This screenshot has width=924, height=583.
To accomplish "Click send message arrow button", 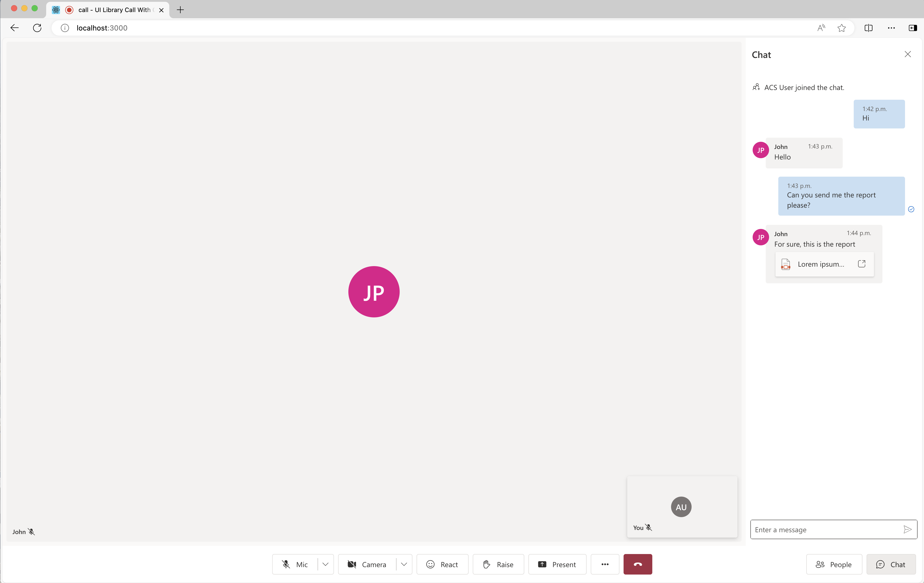I will coord(907,529).
